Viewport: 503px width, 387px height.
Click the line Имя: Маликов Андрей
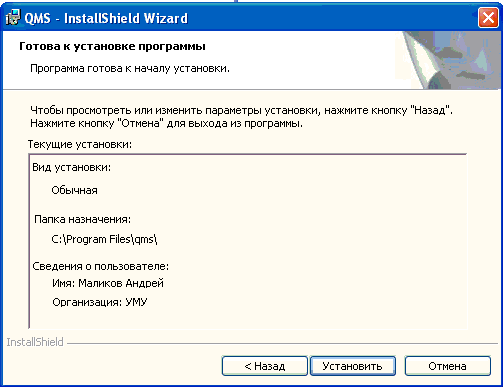pos(108,283)
